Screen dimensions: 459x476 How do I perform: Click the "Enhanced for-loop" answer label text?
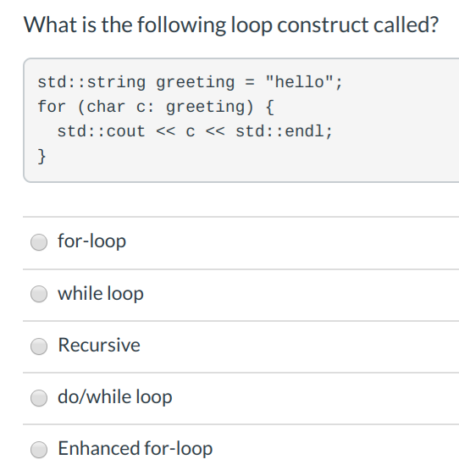pyautogui.click(x=135, y=448)
